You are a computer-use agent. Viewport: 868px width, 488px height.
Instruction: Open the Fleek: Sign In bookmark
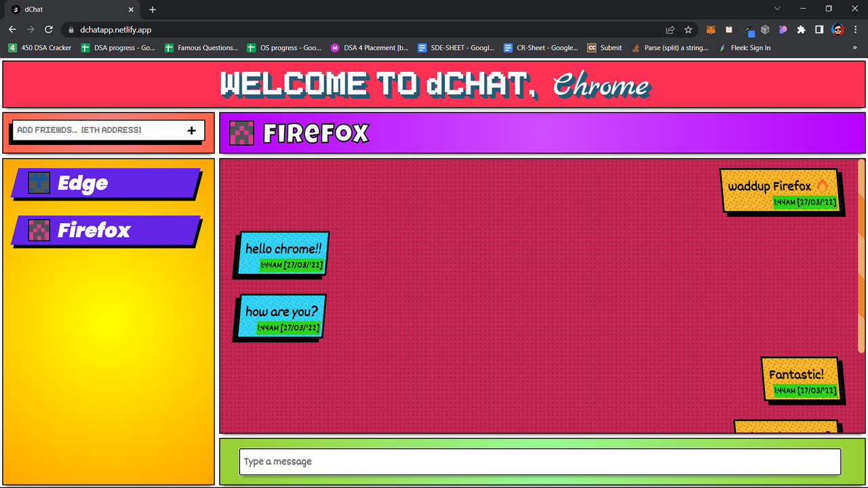(745, 48)
